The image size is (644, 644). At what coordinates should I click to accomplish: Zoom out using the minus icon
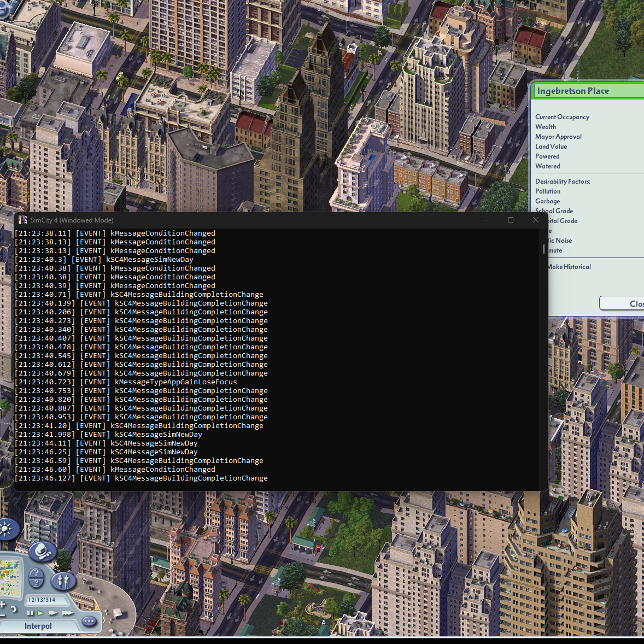click(x=2, y=615)
